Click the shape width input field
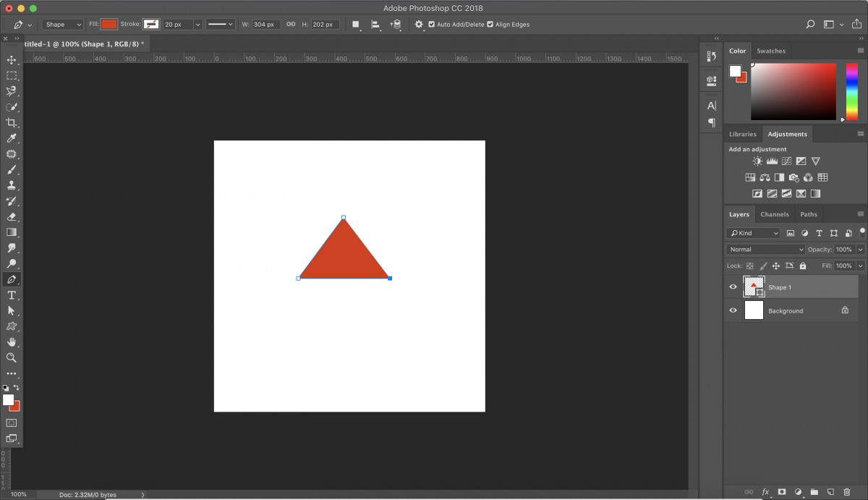This screenshot has width=868, height=500. point(265,25)
